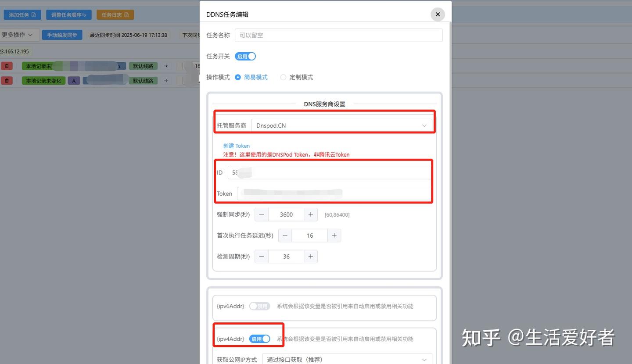
Task: Click the right-arrow icon on the second task row
Action: point(165,80)
